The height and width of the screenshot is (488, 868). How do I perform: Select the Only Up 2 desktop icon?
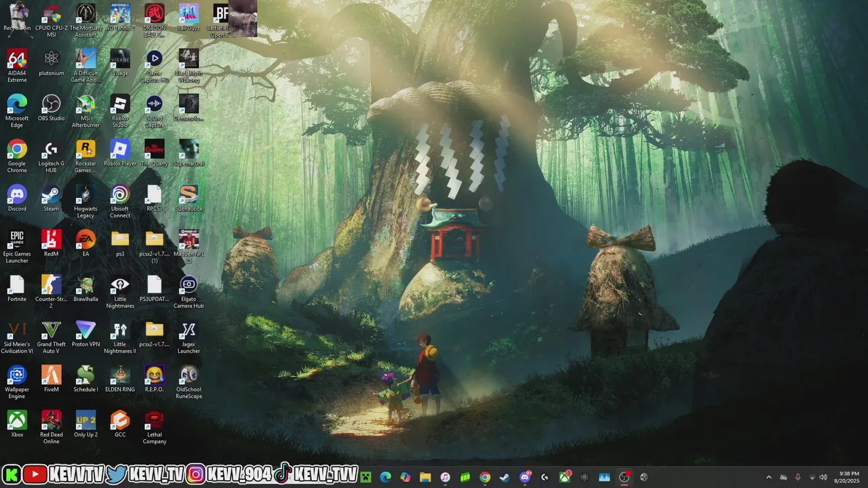tap(85, 425)
